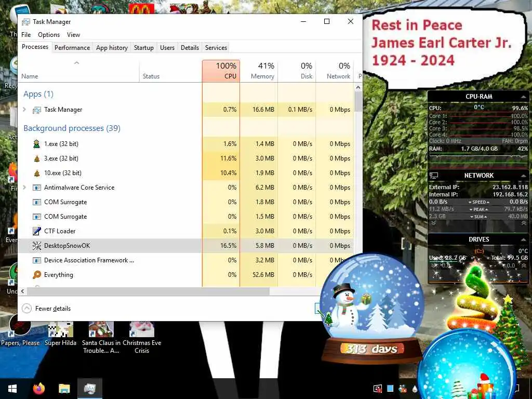Open the Options menu
The image size is (532, 399).
coord(49,35)
